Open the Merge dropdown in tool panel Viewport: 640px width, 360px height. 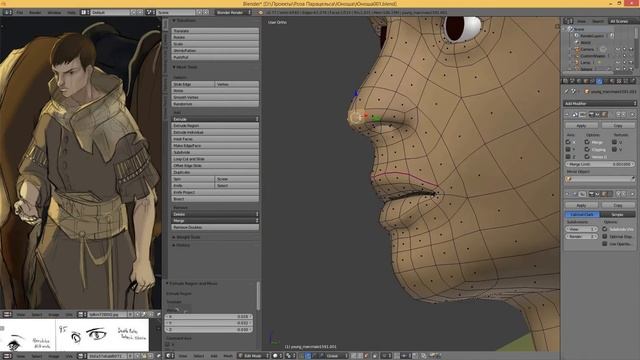215,220
